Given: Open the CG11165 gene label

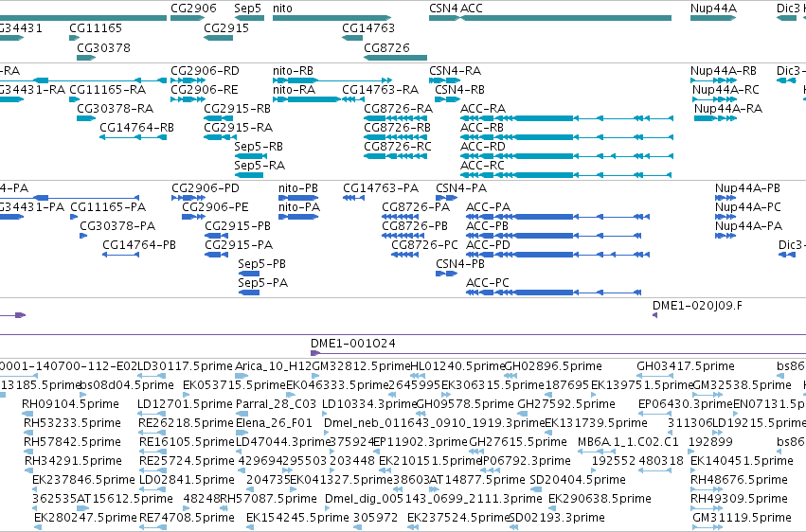Looking at the screenshot, I should [x=96, y=27].
